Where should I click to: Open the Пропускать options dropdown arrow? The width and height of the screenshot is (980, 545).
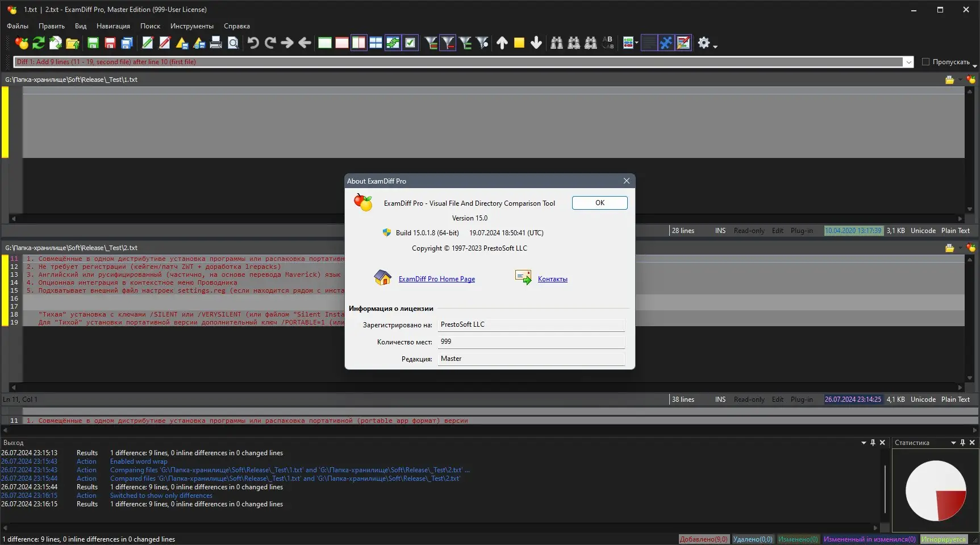coord(975,65)
